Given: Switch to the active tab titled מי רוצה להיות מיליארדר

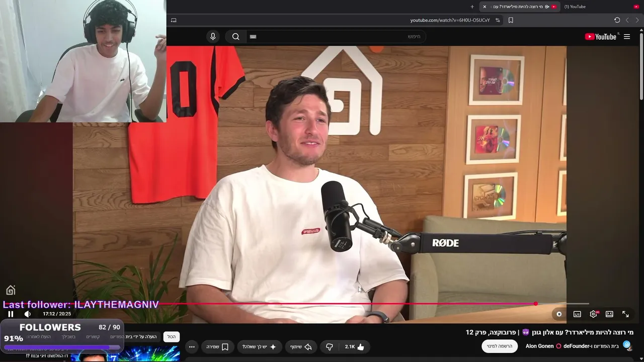Looking at the screenshot, I should (x=520, y=7).
